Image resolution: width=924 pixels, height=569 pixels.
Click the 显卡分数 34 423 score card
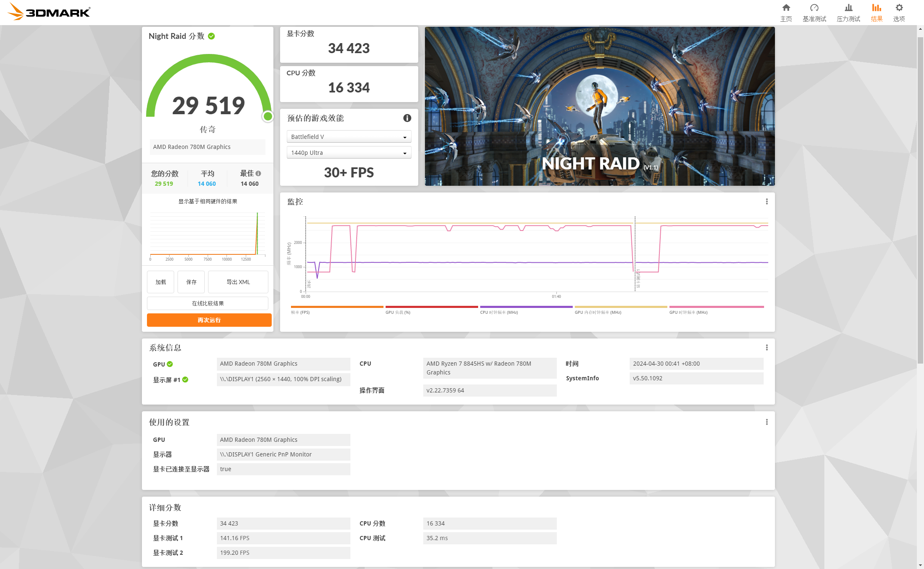(349, 45)
